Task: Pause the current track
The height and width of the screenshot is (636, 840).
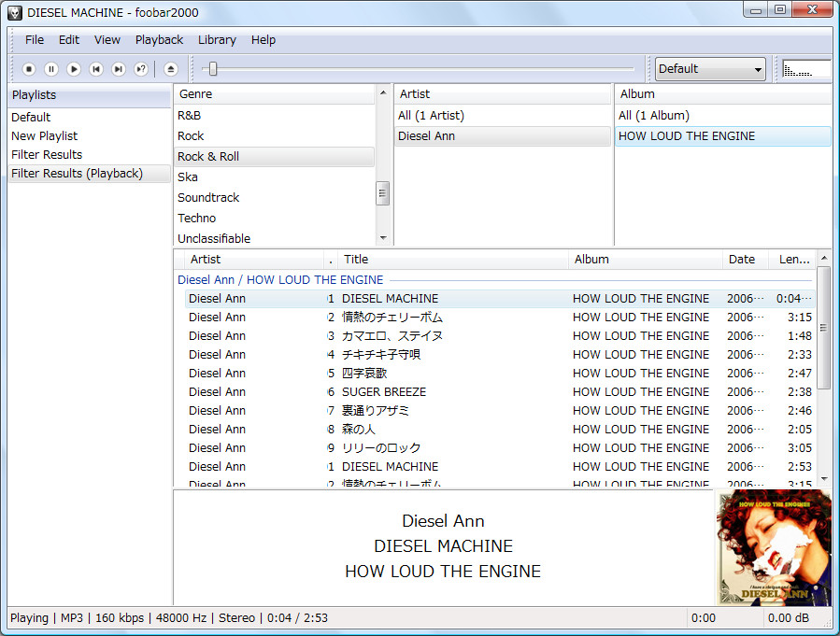Action: 51,68
